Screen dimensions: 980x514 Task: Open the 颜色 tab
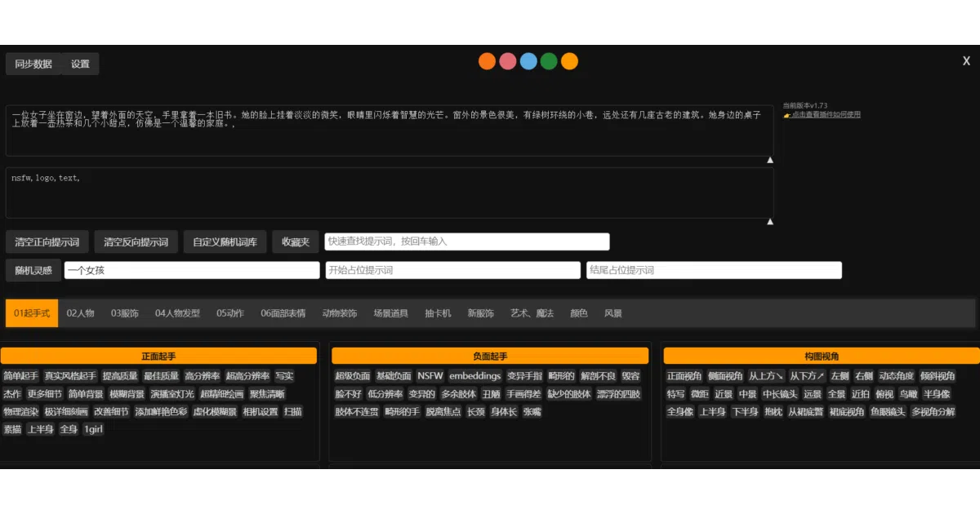coord(579,313)
